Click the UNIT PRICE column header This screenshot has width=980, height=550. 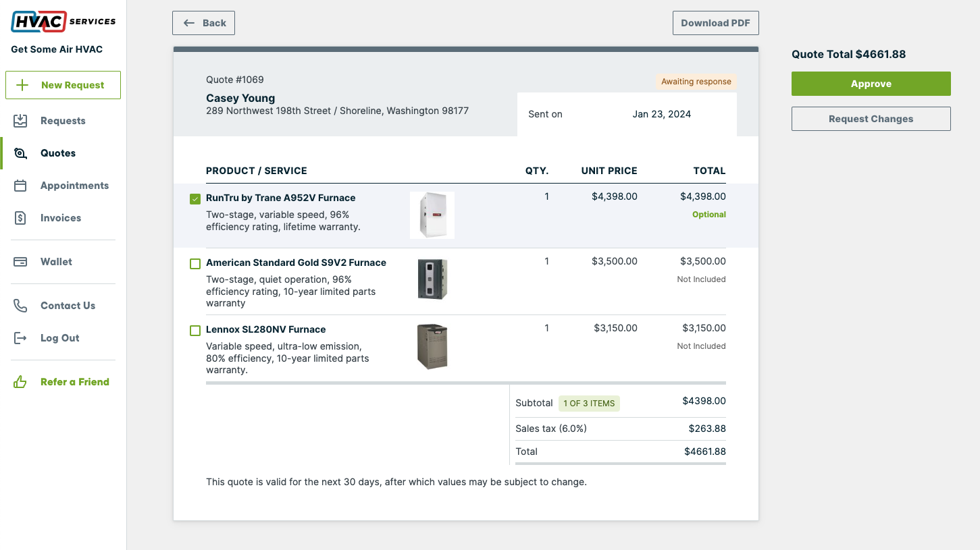click(609, 171)
